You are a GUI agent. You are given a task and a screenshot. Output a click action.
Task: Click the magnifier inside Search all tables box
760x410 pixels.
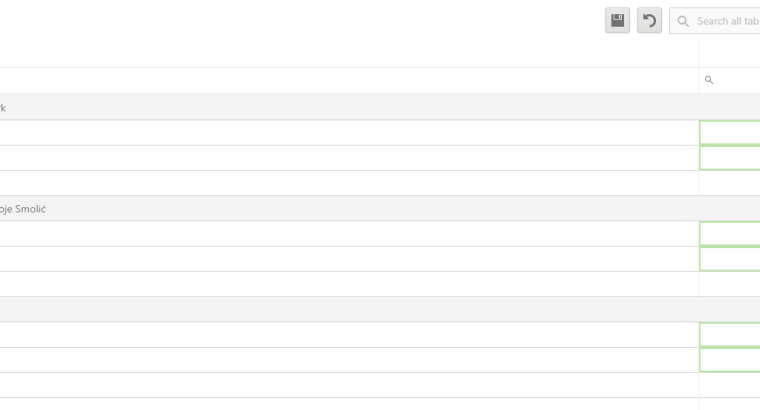pyautogui.click(x=683, y=21)
